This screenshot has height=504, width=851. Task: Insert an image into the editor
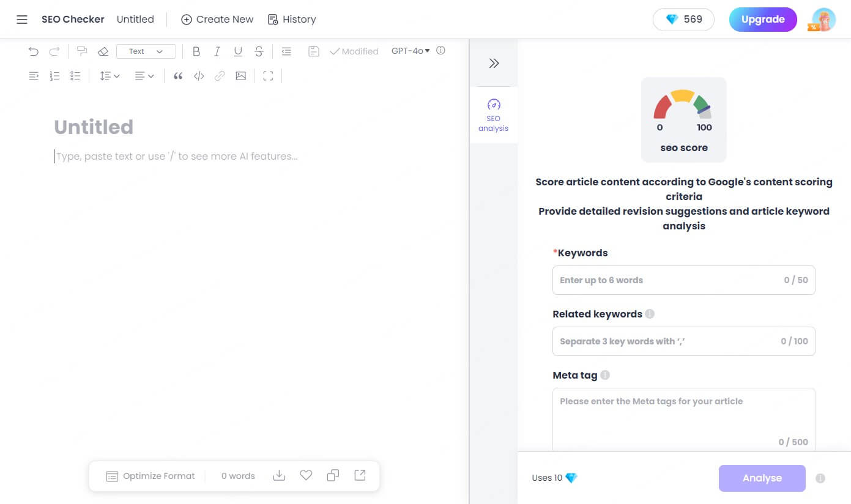[x=240, y=76]
